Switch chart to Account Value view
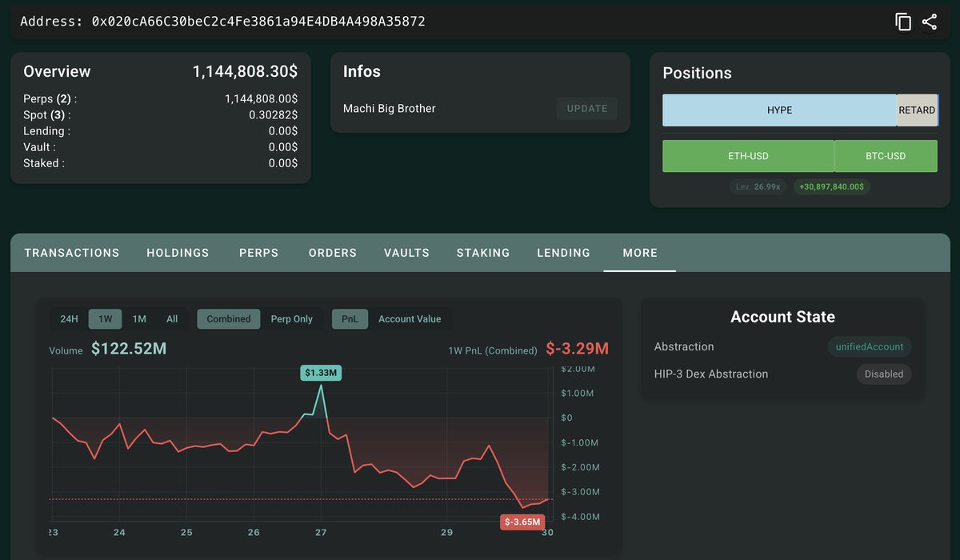The height and width of the screenshot is (560, 960). click(410, 319)
